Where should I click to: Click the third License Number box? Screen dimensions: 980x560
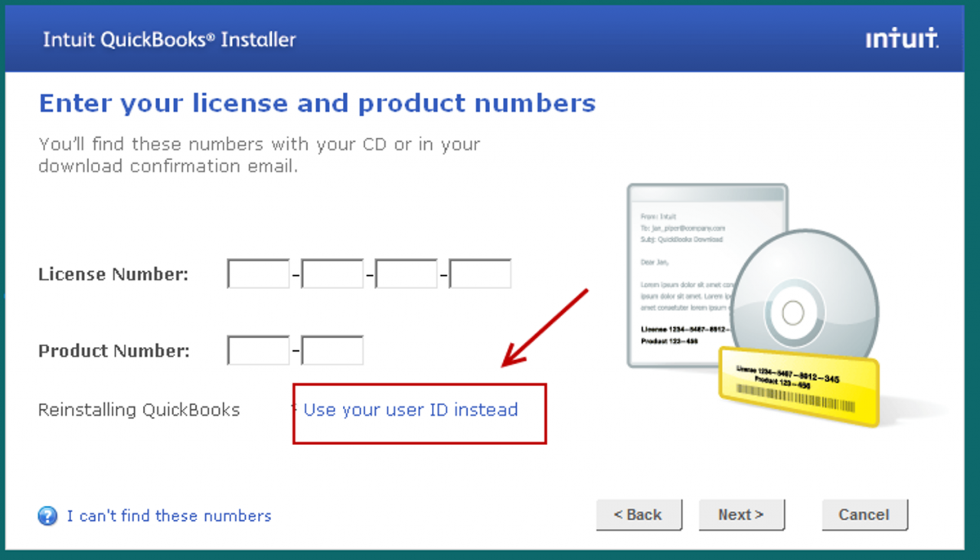(407, 274)
